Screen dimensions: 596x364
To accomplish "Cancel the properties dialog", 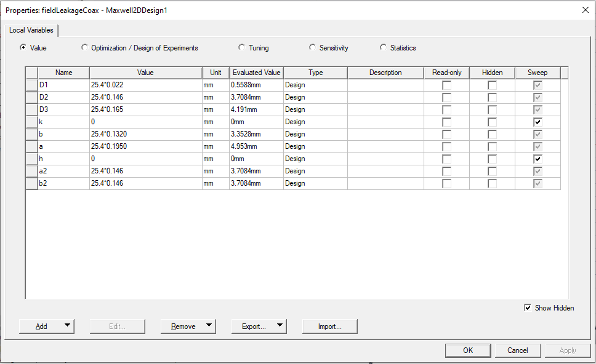I will pyautogui.click(x=517, y=350).
